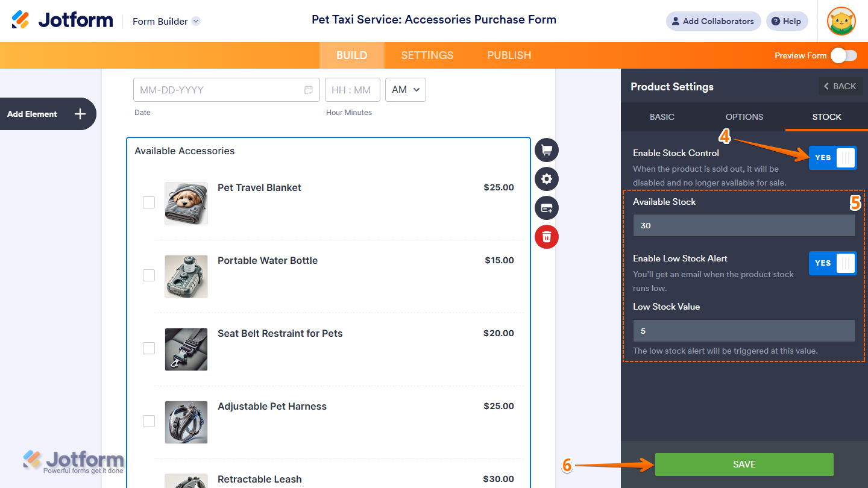Image resolution: width=868 pixels, height=488 pixels.
Task: Open product settings gear icon
Action: (x=547, y=179)
